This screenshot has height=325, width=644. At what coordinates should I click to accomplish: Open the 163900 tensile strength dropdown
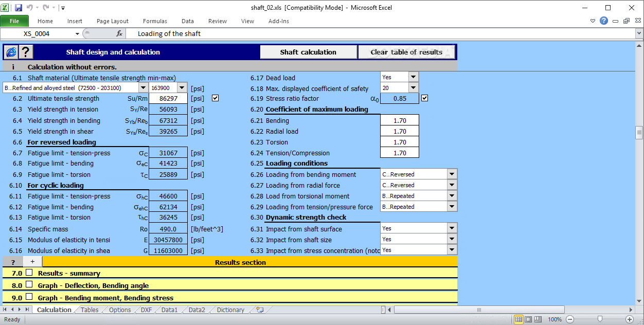pyautogui.click(x=183, y=88)
